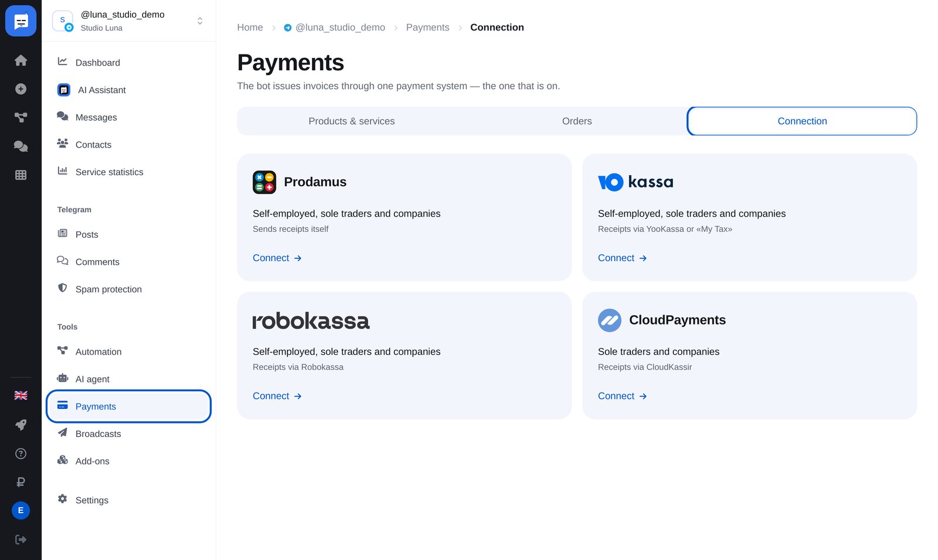Switch to the Orders tab
Image resolution: width=938 pixels, height=560 pixels.
click(577, 121)
